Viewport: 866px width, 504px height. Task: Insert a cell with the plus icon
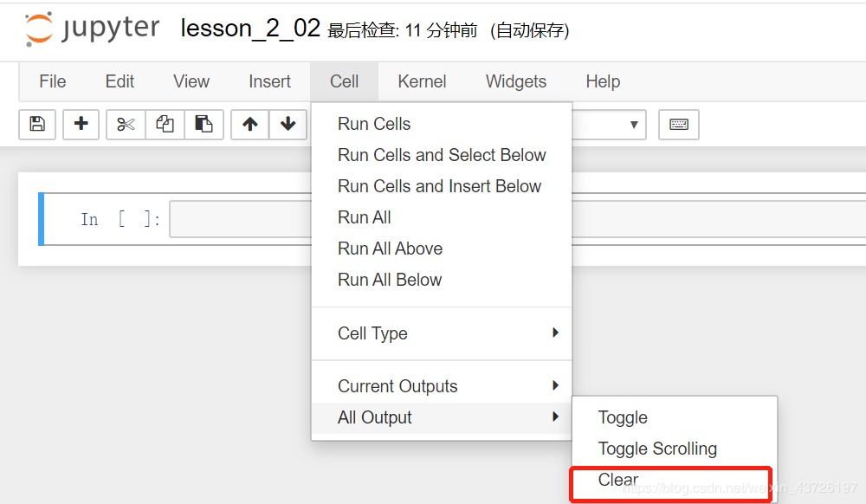81,125
